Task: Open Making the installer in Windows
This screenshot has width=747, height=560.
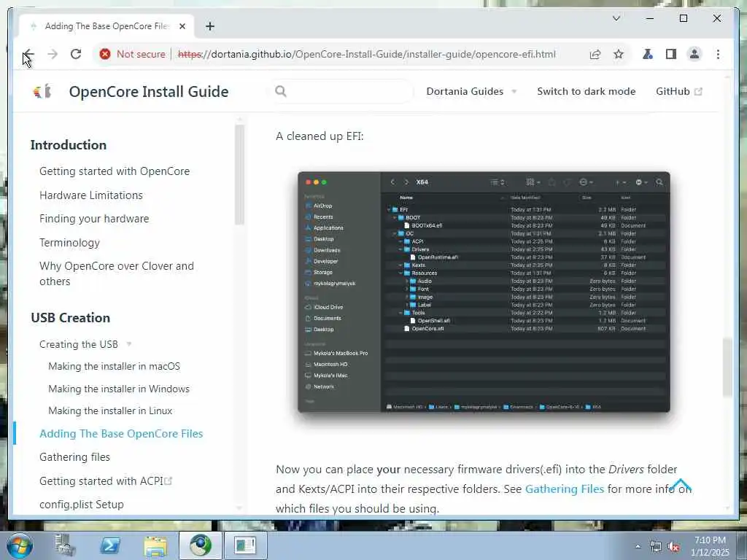Action: [119, 389]
